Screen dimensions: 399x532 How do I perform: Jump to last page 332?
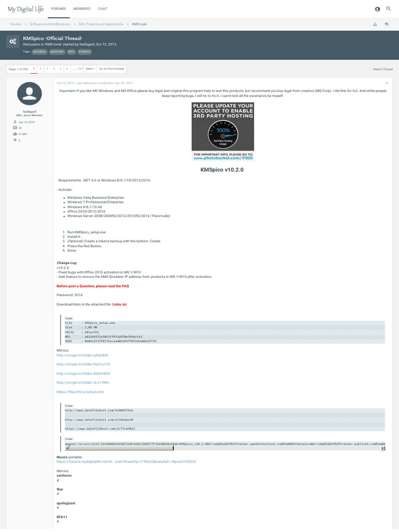click(80, 69)
